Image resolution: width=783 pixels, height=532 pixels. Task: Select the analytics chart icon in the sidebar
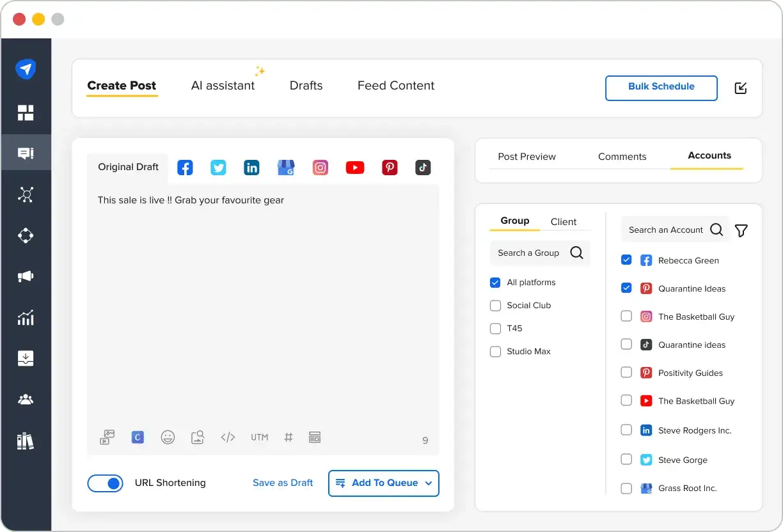pyautogui.click(x=26, y=318)
